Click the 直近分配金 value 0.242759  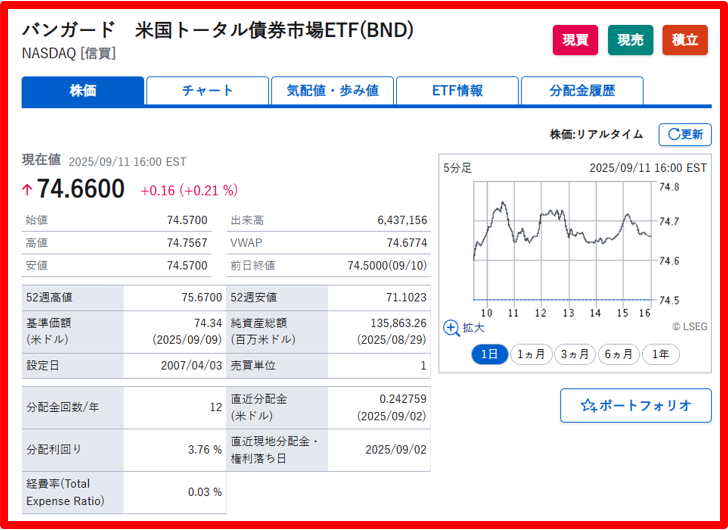click(x=403, y=399)
